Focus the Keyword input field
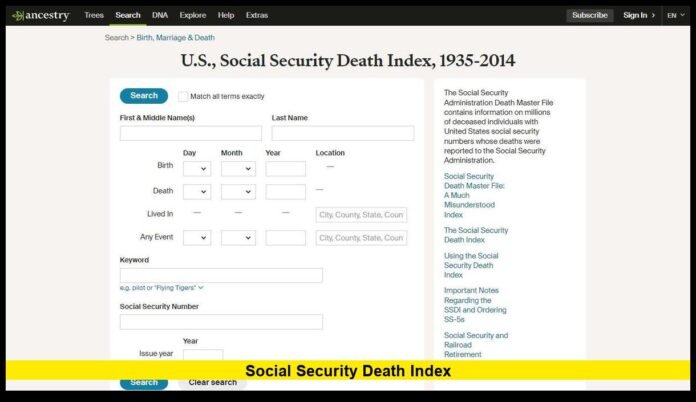The image size is (696, 402). tap(221, 275)
